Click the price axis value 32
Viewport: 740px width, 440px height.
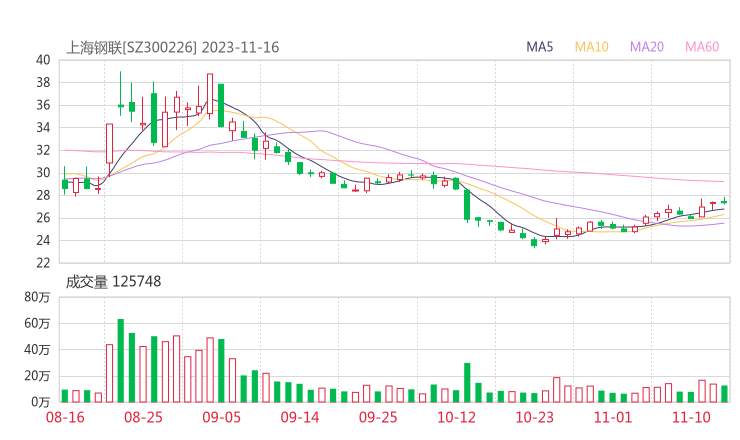pyautogui.click(x=43, y=150)
